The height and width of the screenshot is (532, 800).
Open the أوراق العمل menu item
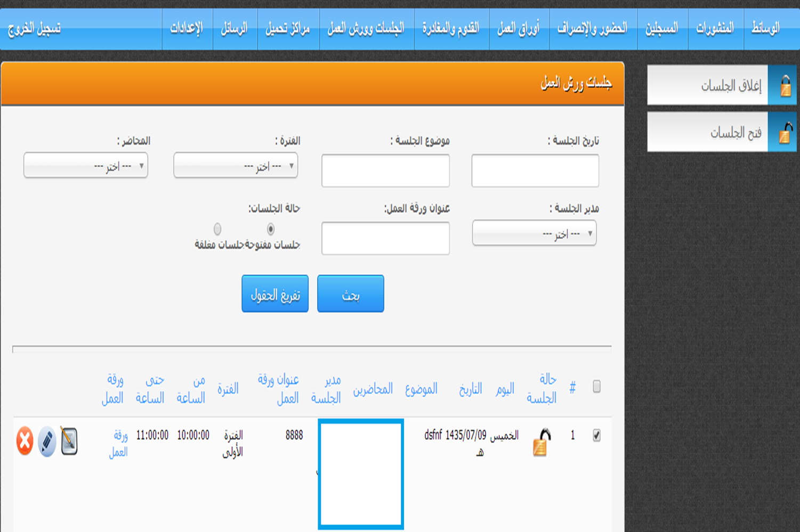click(x=519, y=29)
